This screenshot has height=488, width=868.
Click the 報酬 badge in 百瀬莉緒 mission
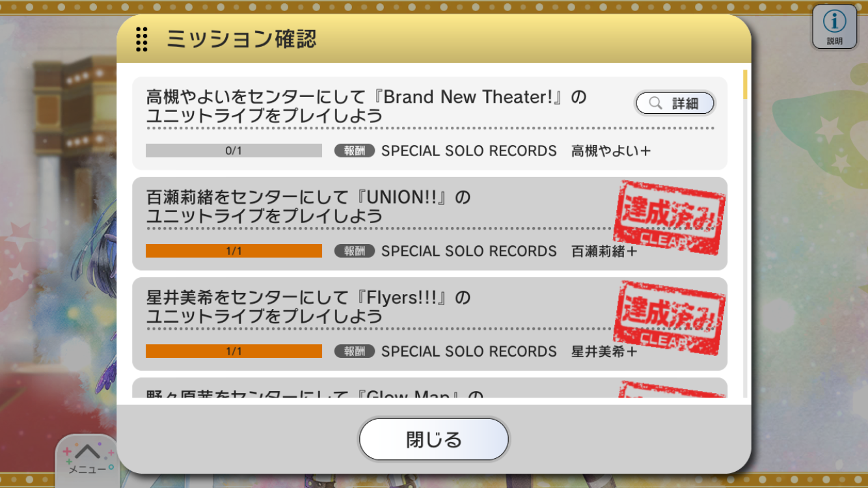point(355,251)
